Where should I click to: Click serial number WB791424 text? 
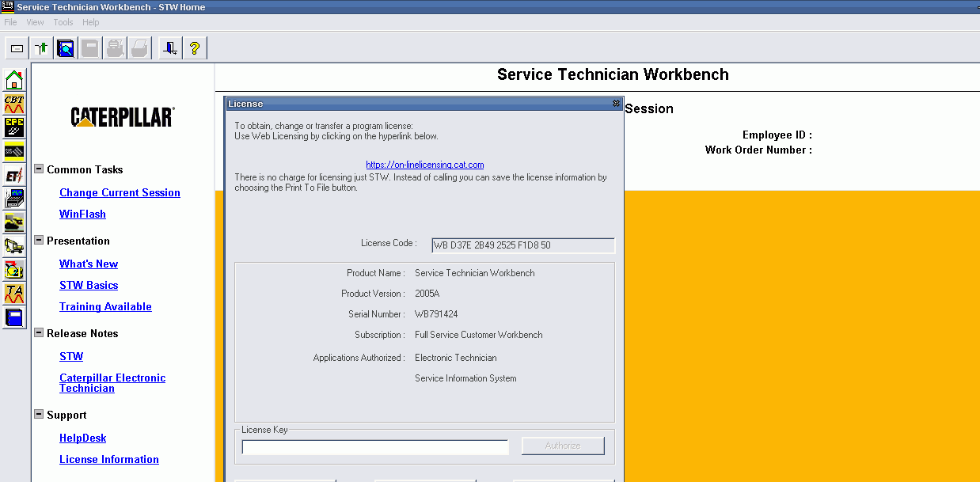coord(436,314)
